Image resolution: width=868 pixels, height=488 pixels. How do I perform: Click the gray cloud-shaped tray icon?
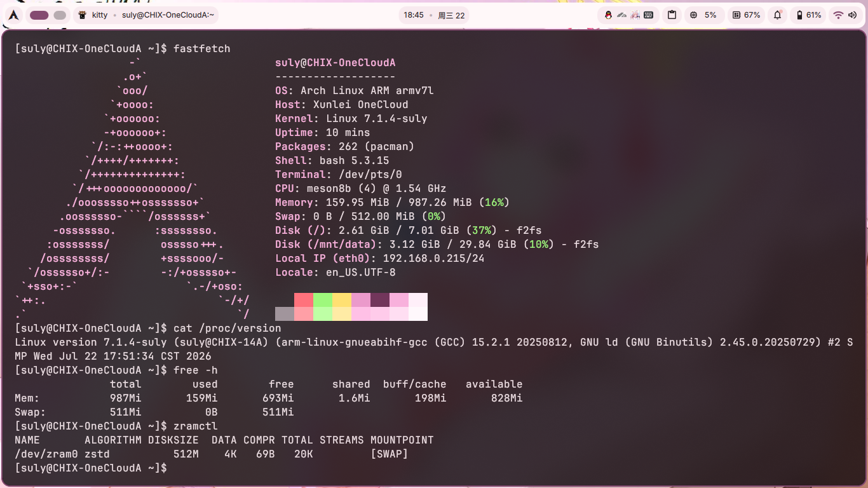click(622, 15)
